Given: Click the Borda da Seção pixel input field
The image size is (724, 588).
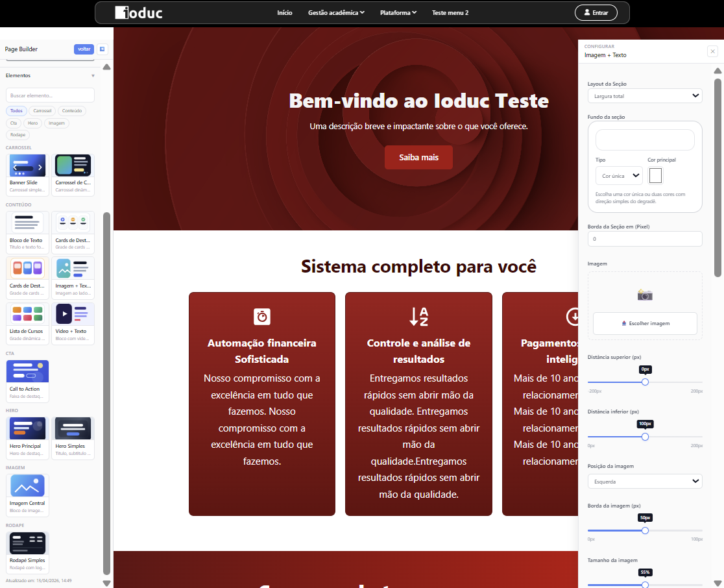Looking at the screenshot, I should 644,239.
